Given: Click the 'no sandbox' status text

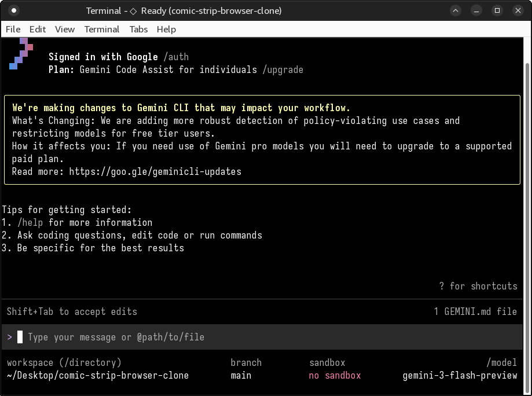Looking at the screenshot, I should click(x=335, y=375).
